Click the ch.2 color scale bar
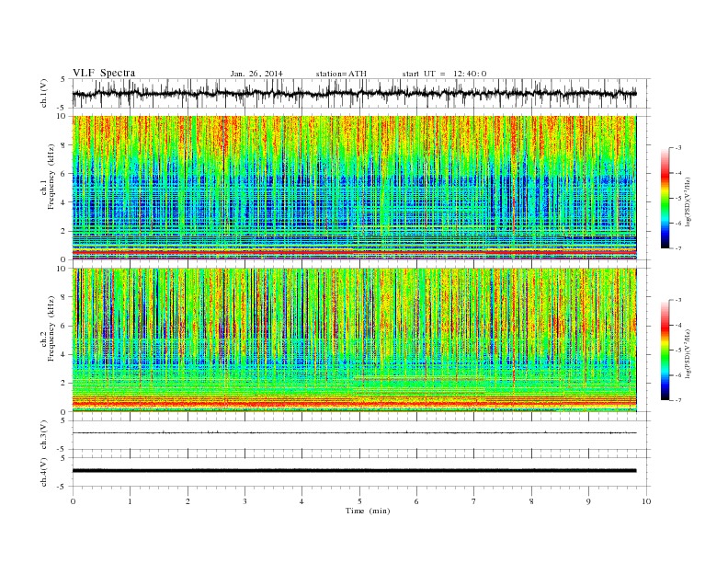This screenshot has width=728, height=563. pos(665,350)
